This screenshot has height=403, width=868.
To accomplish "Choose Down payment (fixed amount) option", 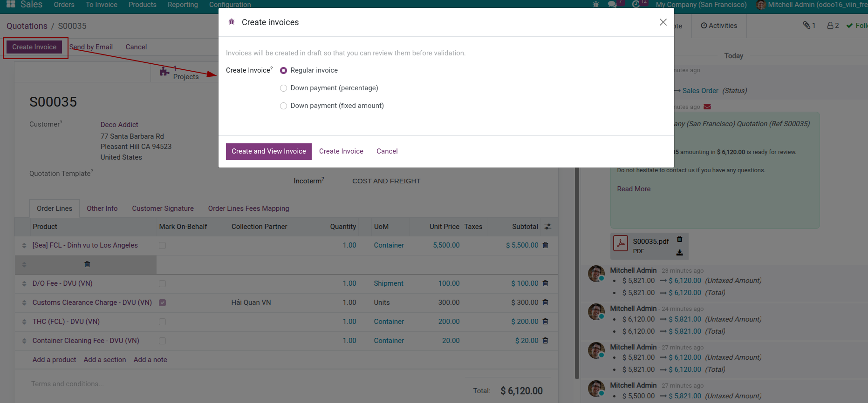I will pyautogui.click(x=283, y=106).
